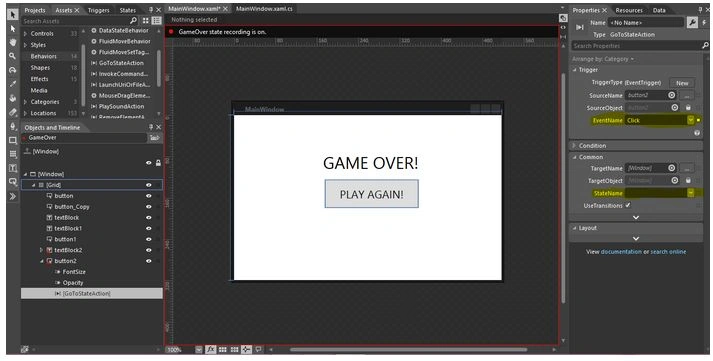This screenshot has width=713, height=361.
Task: Hide the button_Copy element
Action: tap(149, 207)
